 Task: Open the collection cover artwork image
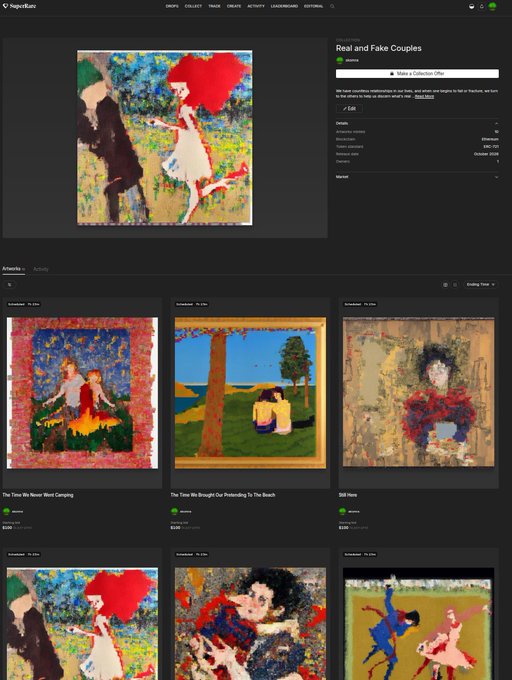pos(165,137)
